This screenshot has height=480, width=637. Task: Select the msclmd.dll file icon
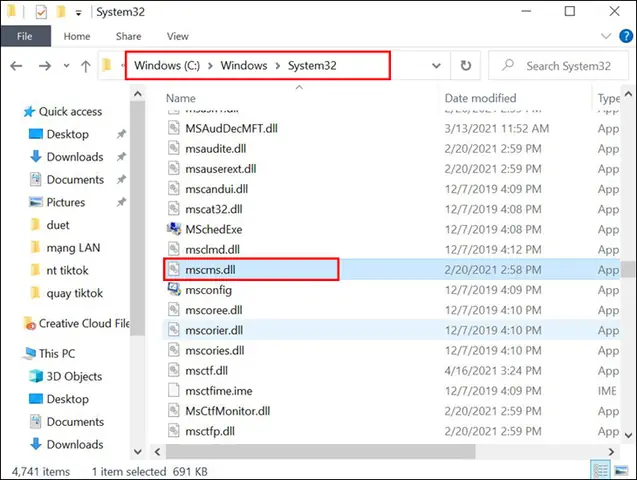173,249
